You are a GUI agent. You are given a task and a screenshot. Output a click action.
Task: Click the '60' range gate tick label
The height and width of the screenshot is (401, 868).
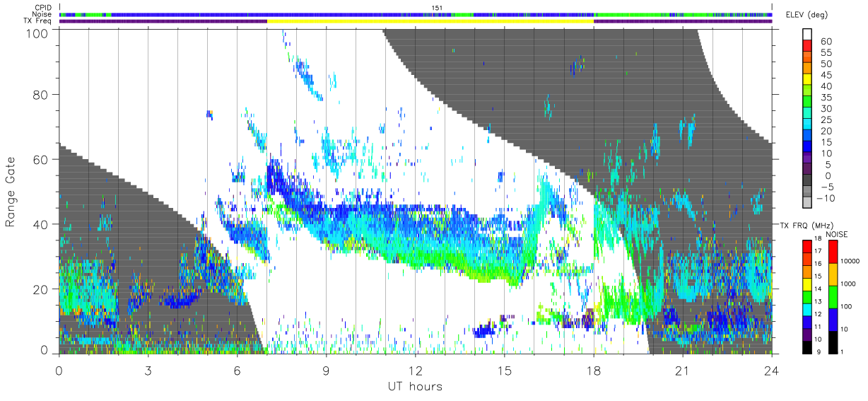click(40, 159)
